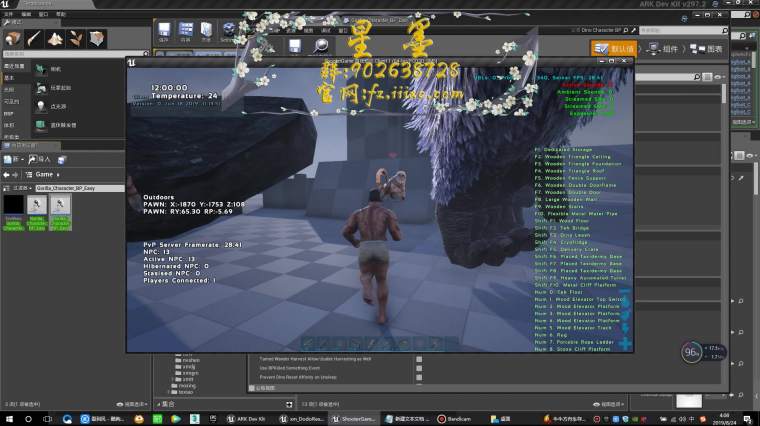Open the Window menu in ARK Dev Kit
Screen dimensions: 760x426
coord(44,14)
